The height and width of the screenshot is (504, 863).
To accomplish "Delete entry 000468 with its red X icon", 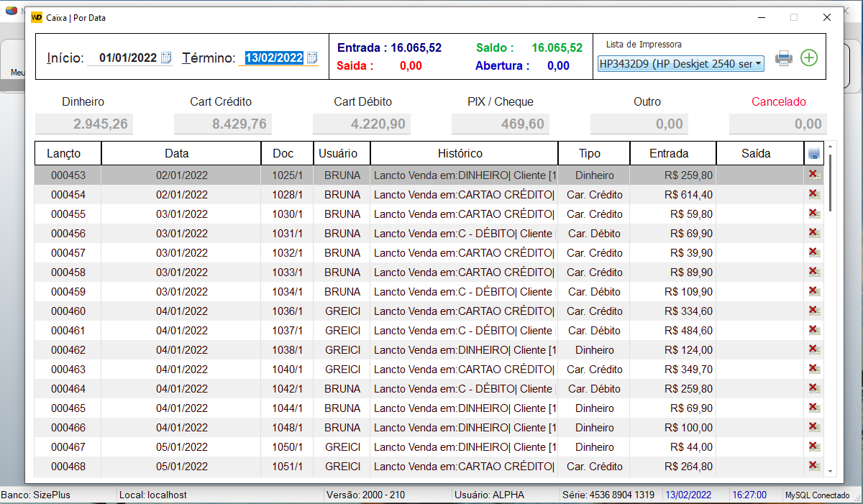I will 814,466.
